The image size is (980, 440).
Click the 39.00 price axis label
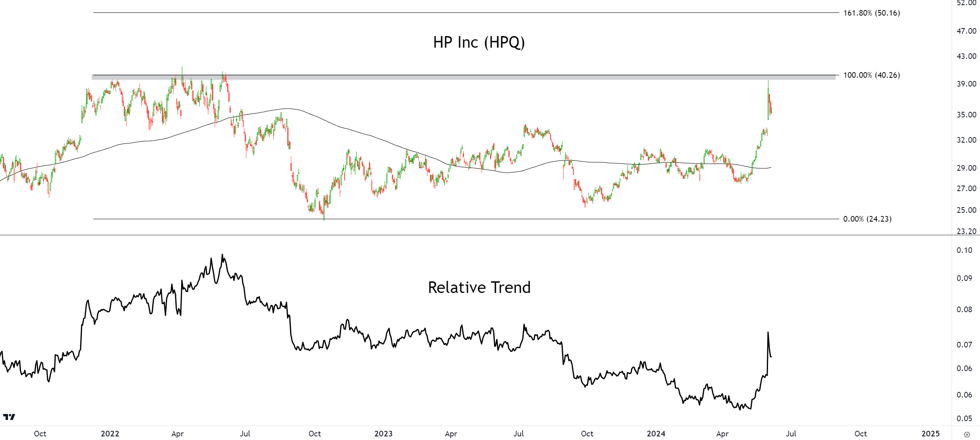pyautogui.click(x=966, y=84)
